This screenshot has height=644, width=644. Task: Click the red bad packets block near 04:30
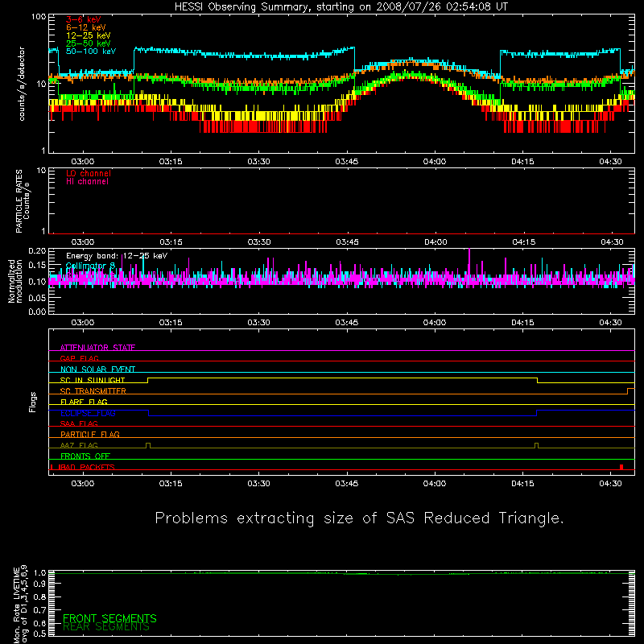[621, 467]
